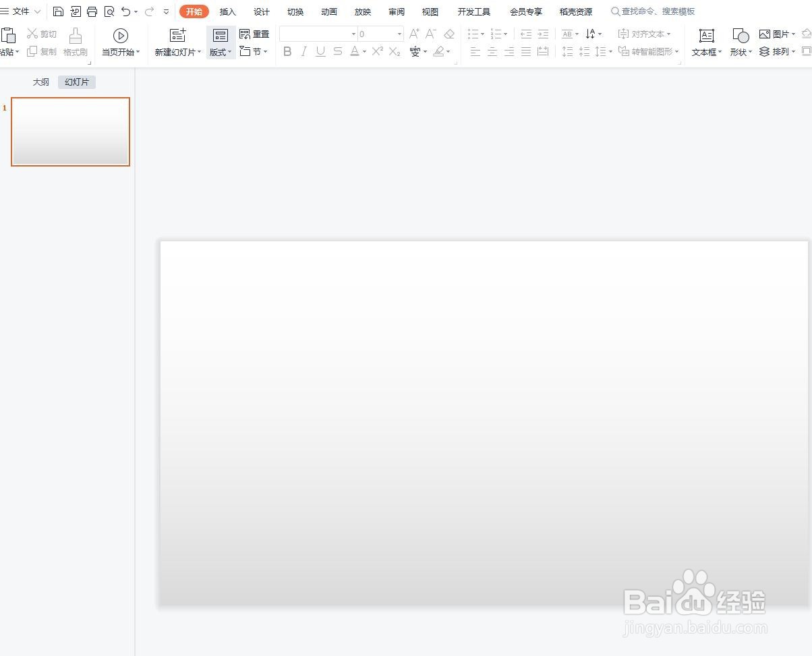Viewport: 812px width, 656px height.
Task: Click the 转智能图形 button
Action: [648, 51]
